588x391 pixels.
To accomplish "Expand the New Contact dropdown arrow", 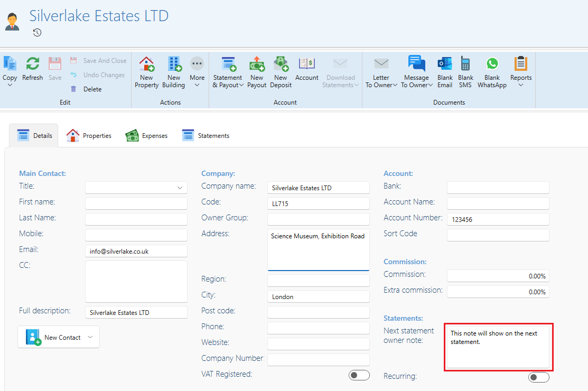I will tap(90, 337).
